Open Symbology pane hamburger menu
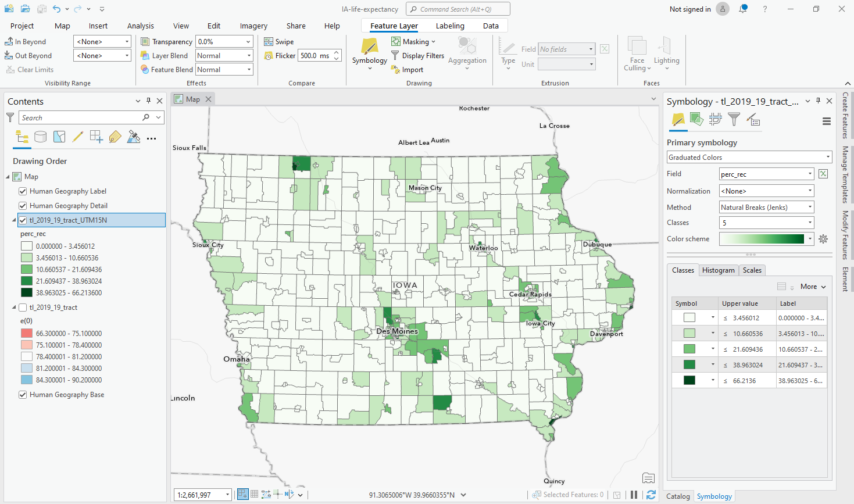Viewport: 854px width, 504px height. (x=826, y=121)
